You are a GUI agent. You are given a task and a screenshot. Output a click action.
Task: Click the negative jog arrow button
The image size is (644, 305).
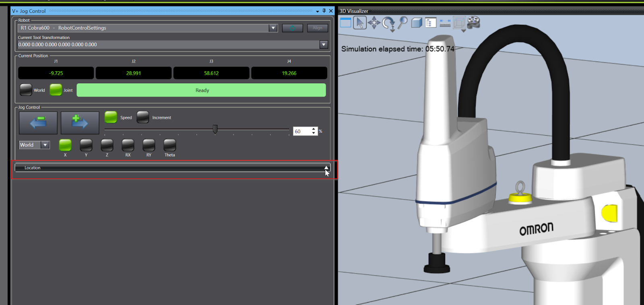38,123
